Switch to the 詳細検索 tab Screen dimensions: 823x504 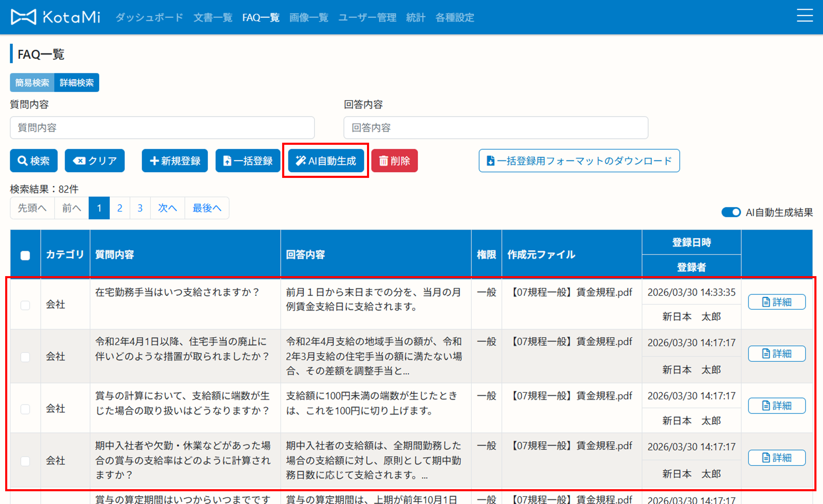tap(77, 82)
